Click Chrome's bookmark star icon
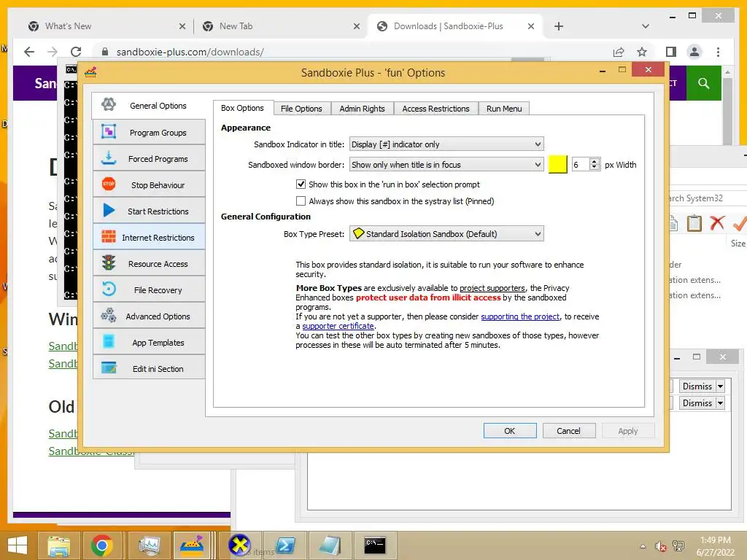 pyautogui.click(x=642, y=52)
